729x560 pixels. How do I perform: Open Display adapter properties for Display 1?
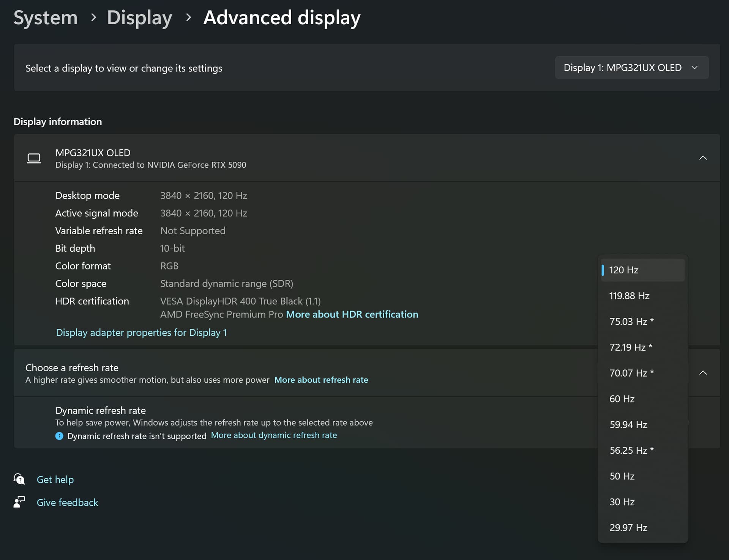click(x=141, y=333)
